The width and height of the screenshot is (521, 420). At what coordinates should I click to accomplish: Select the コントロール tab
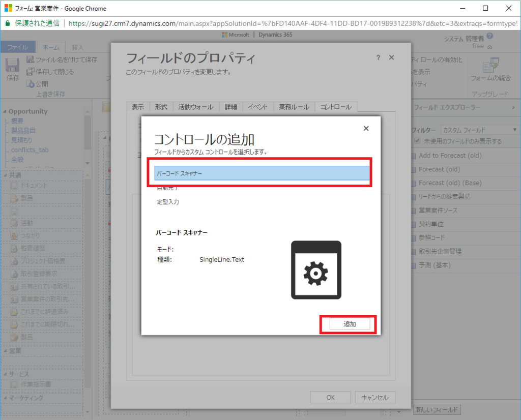(336, 107)
